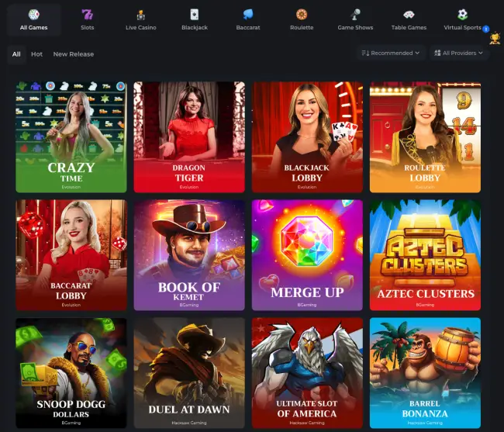Click the Live Casino text label
This screenshot has width=504, height=432.
point(141,28)
